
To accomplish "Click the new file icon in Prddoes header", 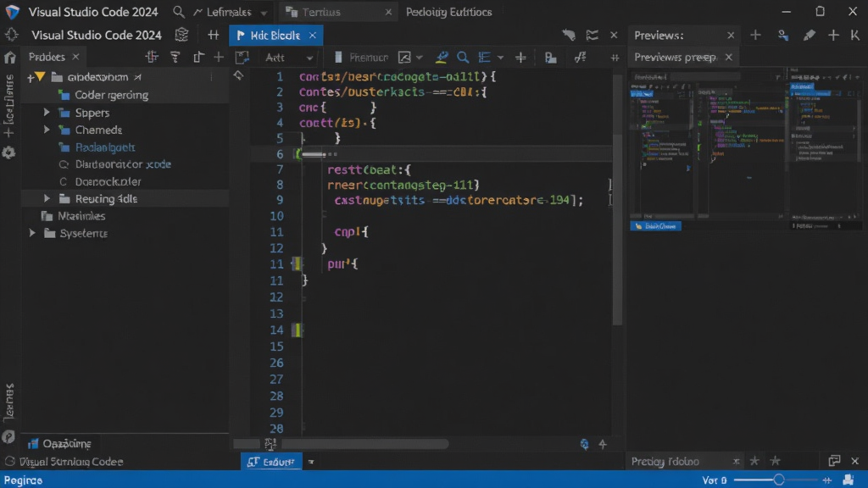I will point(198,57).
